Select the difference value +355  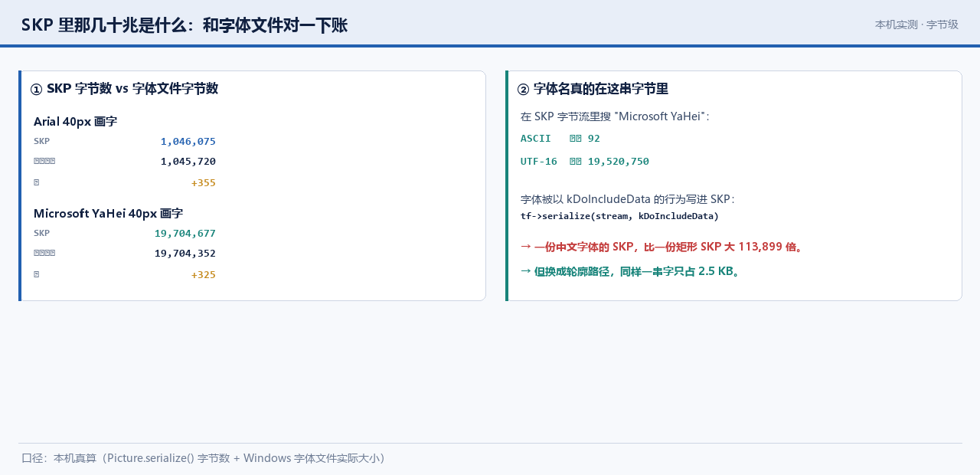point(204,182)
